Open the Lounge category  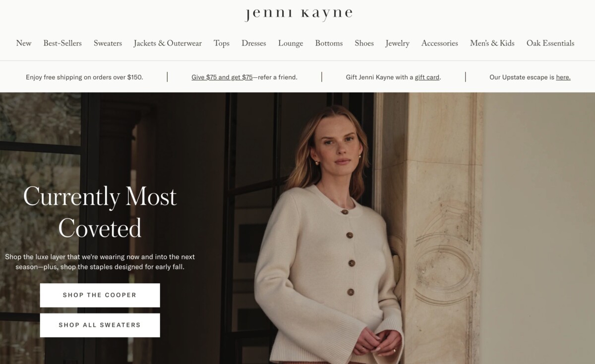pos(291,44)
